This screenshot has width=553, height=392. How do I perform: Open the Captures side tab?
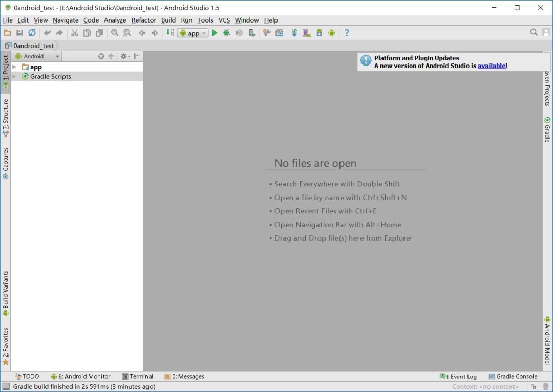tap(5, 163)
